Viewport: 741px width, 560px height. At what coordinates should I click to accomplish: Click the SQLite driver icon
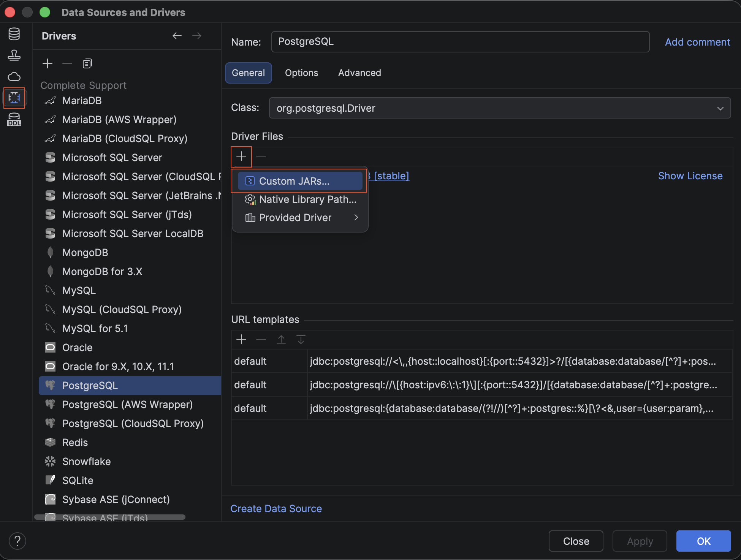point(50,480)
